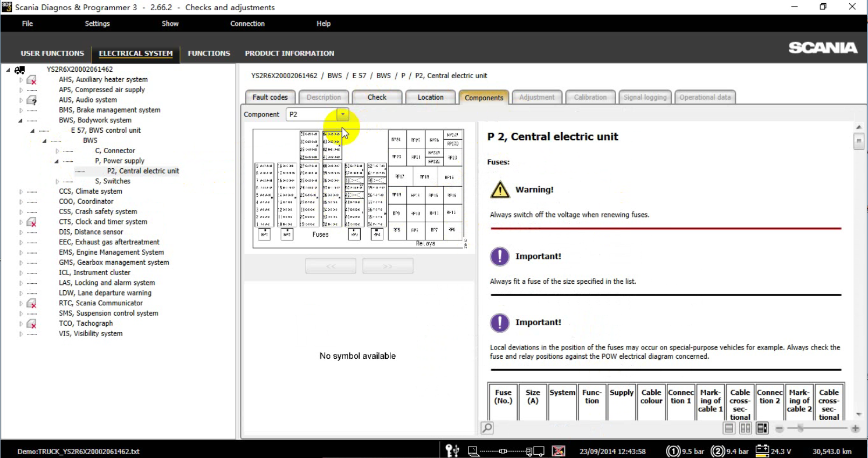Select GMS, Gearbox management system in tree
Viewport: 868px width, 458px height.
[x=114, y=263]
